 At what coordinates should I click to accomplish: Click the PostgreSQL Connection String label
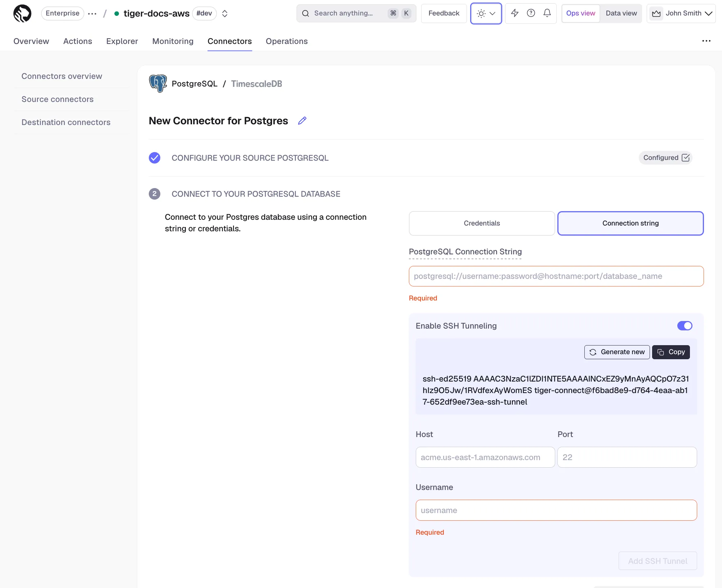point(465,252)
